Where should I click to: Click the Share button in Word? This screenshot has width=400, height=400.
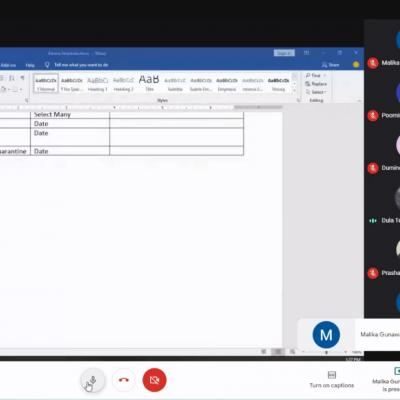pyautogui.click(x=331, y=65)
